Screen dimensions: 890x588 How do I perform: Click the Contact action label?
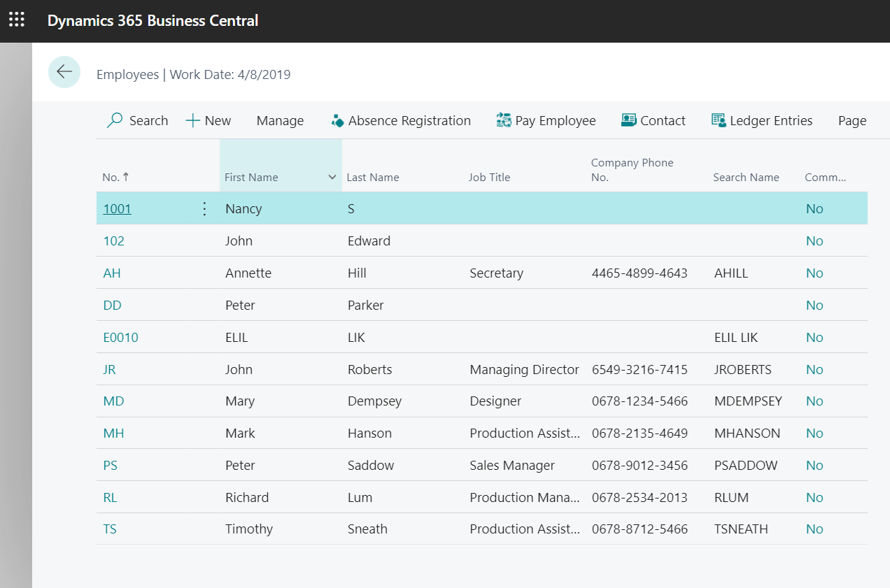(663, 121)
